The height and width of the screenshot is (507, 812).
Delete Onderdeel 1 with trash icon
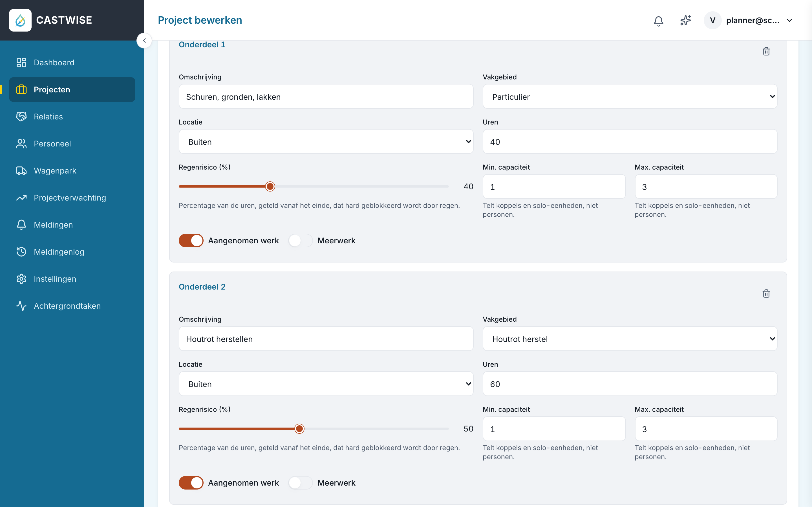click(766, 51)
